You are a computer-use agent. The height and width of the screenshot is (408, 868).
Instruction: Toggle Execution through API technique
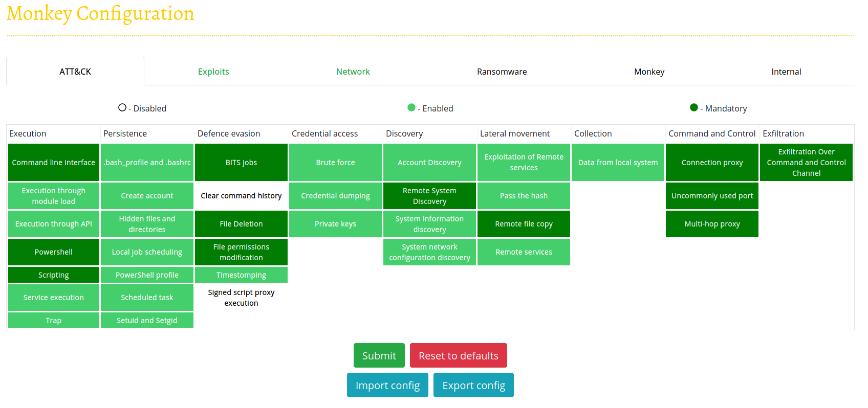[x=54, y=224]
